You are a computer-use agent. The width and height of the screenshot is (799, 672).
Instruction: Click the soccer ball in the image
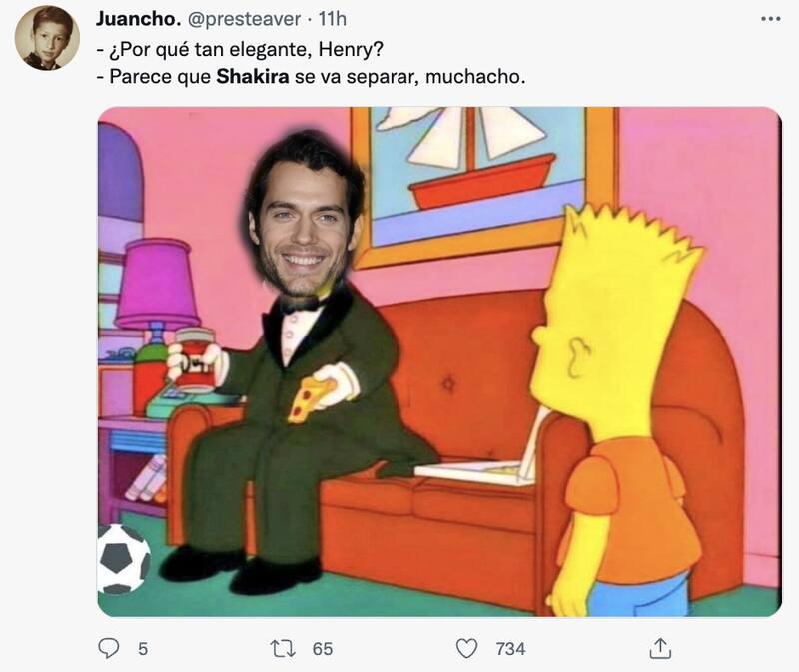click(123, 559)
